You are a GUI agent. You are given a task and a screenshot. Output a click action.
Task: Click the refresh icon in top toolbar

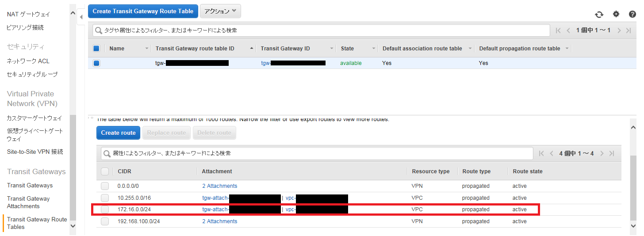(599, 14)
